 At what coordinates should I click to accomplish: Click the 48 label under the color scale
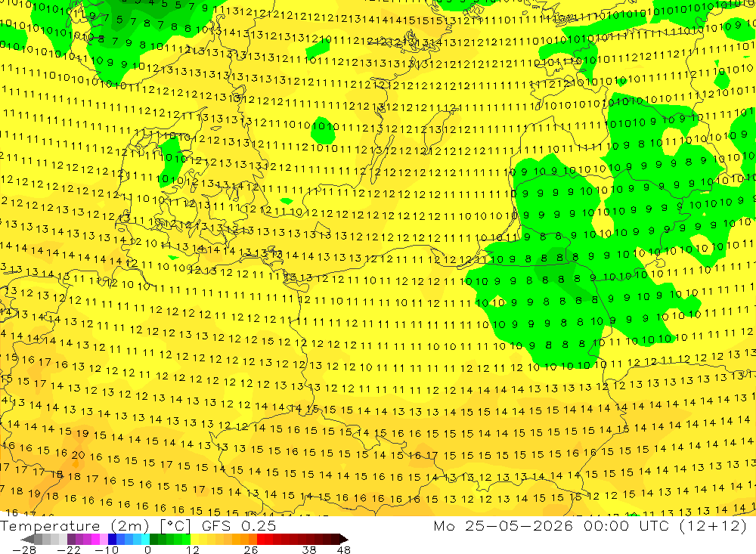(344, 549)
